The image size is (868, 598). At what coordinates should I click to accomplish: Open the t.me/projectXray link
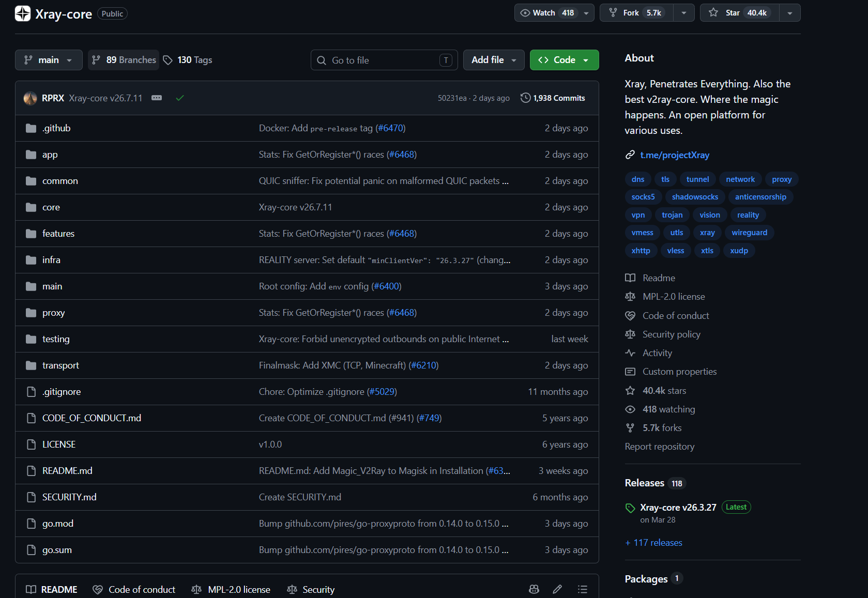[674, 155]
